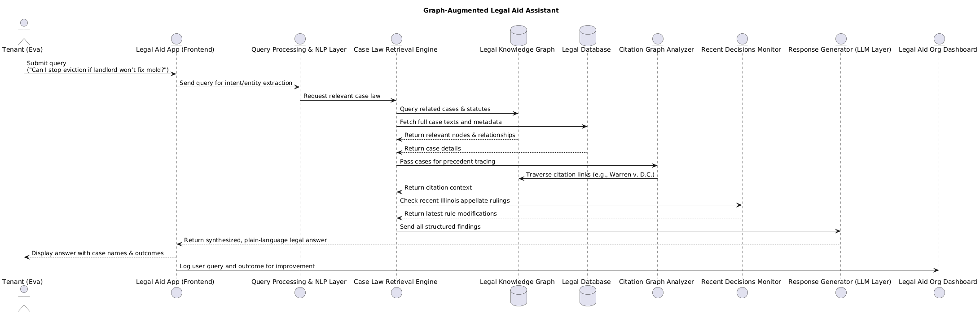Select top label Recent Decisions Monitor

741,49
